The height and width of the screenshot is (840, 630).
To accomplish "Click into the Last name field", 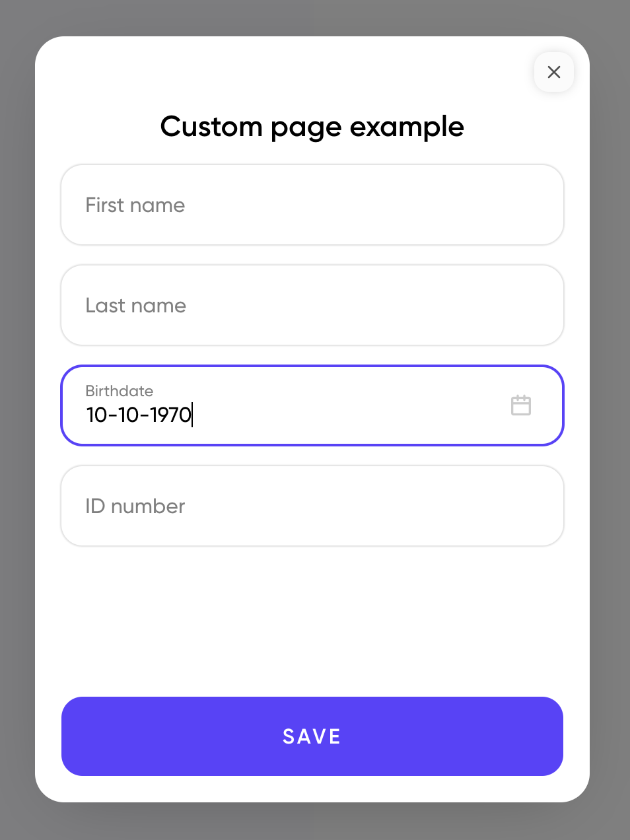I will [312, 305].
